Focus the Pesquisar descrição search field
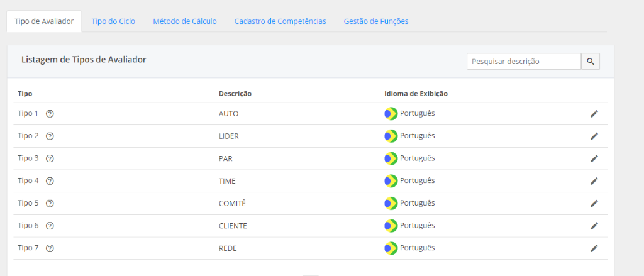The width and height of the screenshot is (644, 276). (523, 61)
